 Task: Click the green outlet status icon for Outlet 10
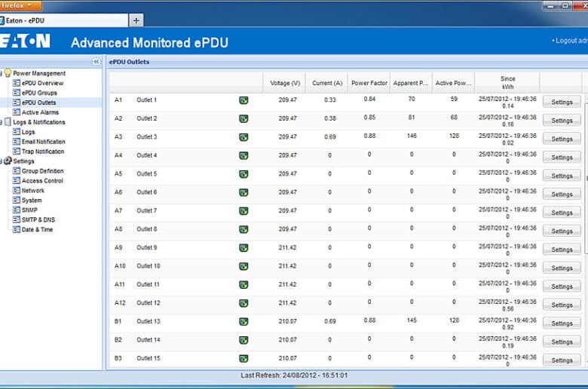point(243,266)
